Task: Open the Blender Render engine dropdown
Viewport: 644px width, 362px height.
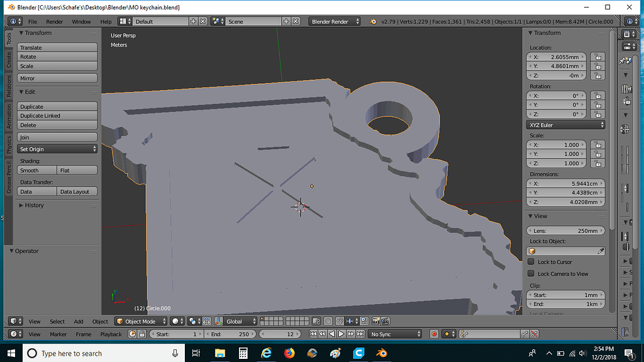Action: coord(335,21)
